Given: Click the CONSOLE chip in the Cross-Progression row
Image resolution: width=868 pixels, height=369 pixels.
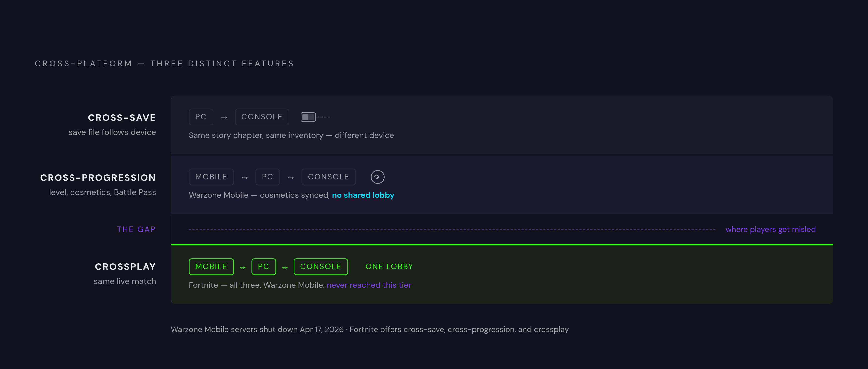Looking at the screenshot, I should click(x=329, y=177).
